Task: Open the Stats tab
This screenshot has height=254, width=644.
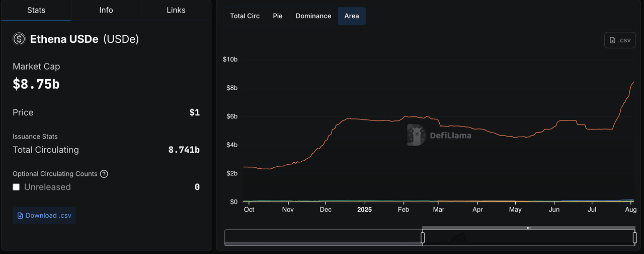Action: (x=36, y=10)
